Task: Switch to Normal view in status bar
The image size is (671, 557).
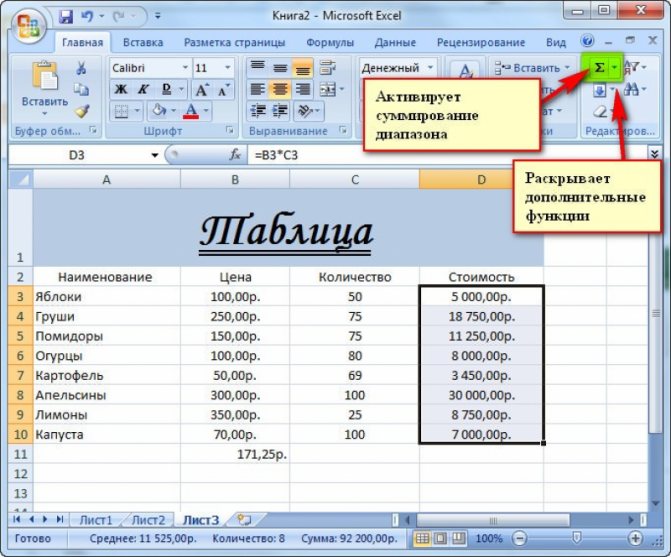Action: point(422,538)
